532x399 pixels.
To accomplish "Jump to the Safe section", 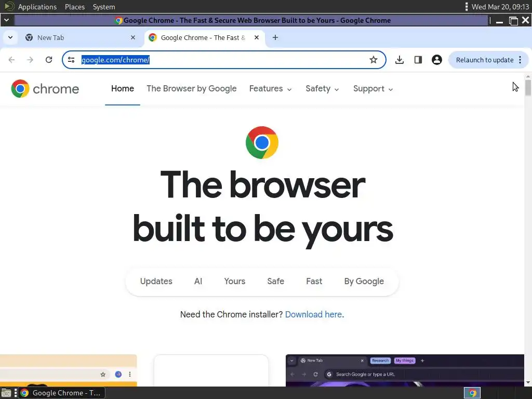I will [275, 281].
